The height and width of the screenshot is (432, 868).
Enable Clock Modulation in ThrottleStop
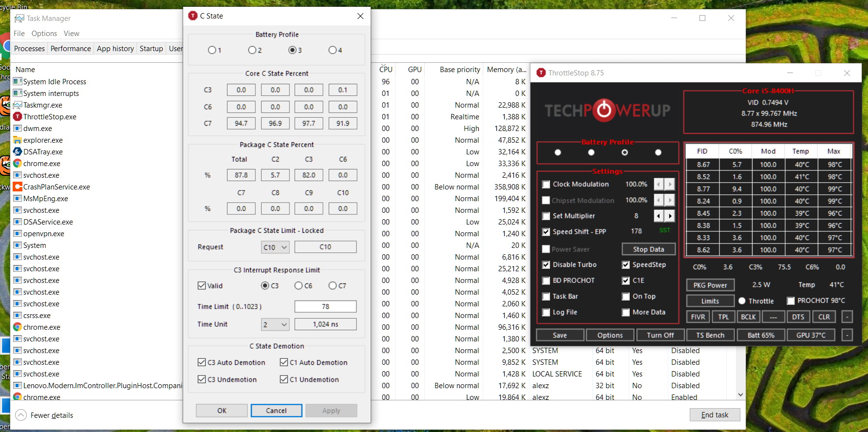pyautogui.click(x=546, y=184)
